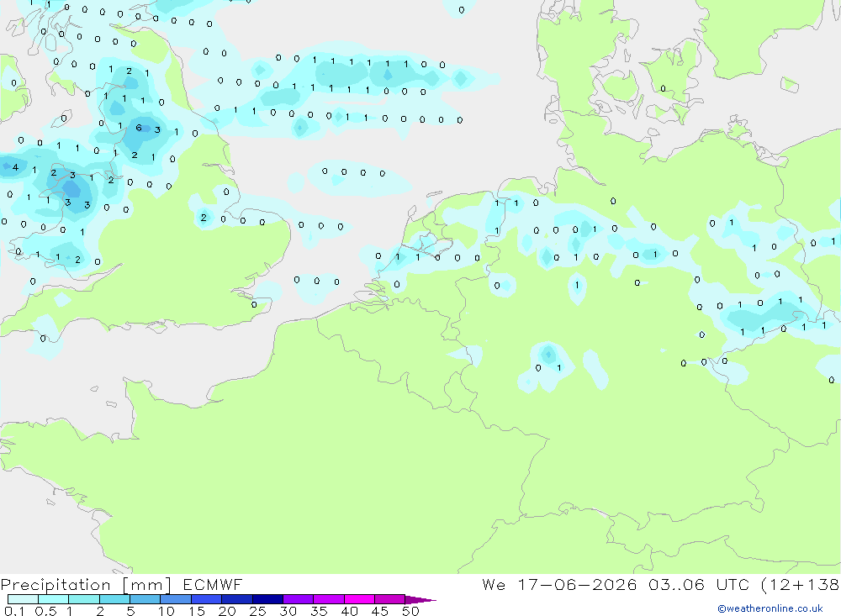Click the 'ECMWF' model label

tap(213, 584)
